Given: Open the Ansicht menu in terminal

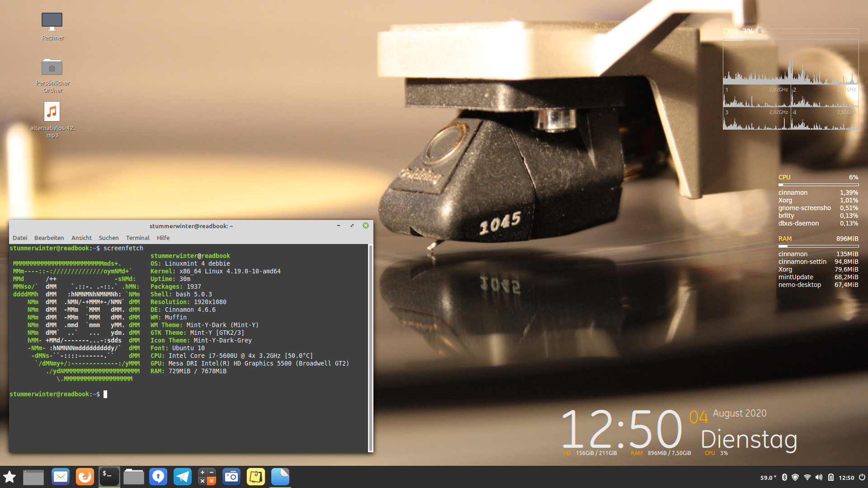Looking at the screenshot, I should click(x=81, y=238).
